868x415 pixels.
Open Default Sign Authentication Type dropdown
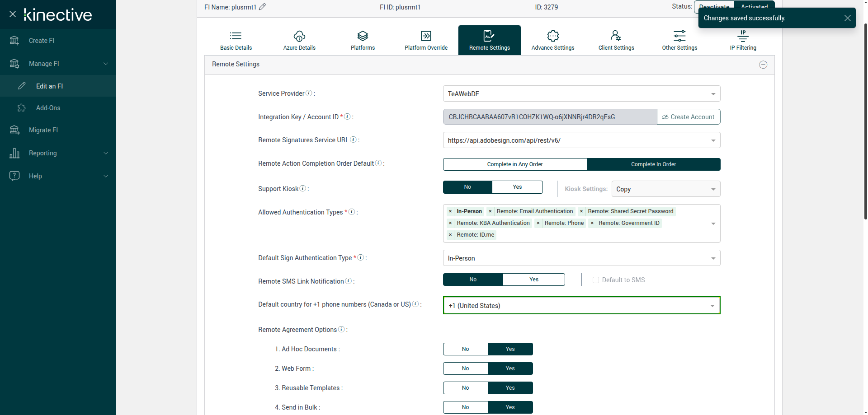pyautogui.click(x=581, y=258)
